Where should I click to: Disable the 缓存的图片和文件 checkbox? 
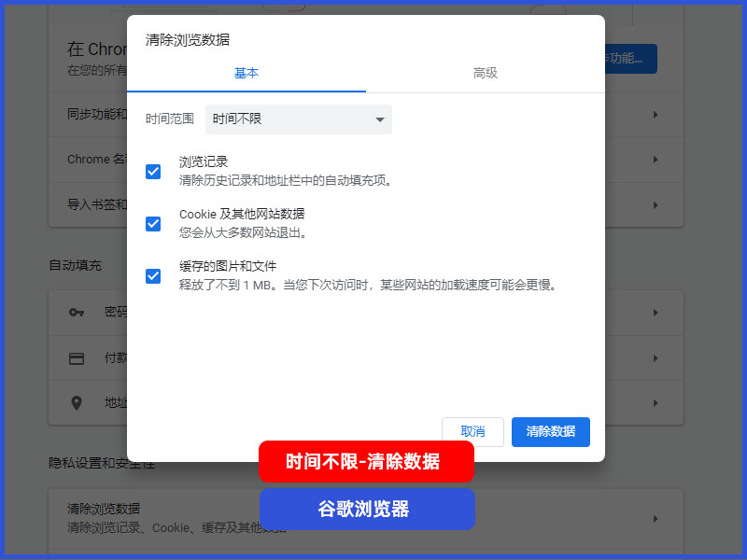pos(153,276)
